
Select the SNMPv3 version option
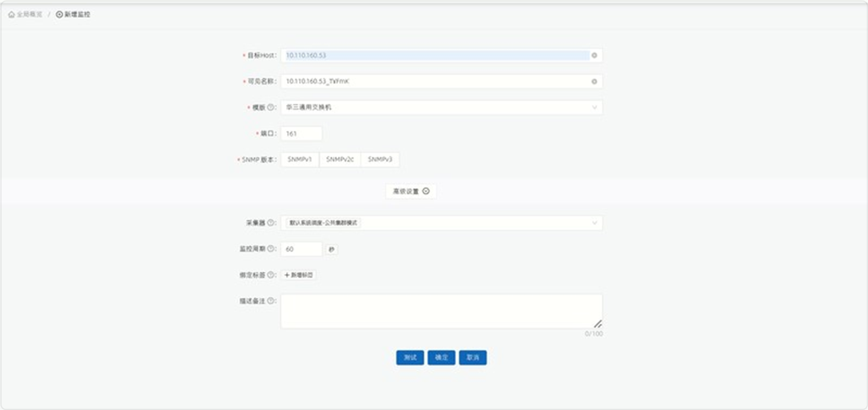[380, 160]
